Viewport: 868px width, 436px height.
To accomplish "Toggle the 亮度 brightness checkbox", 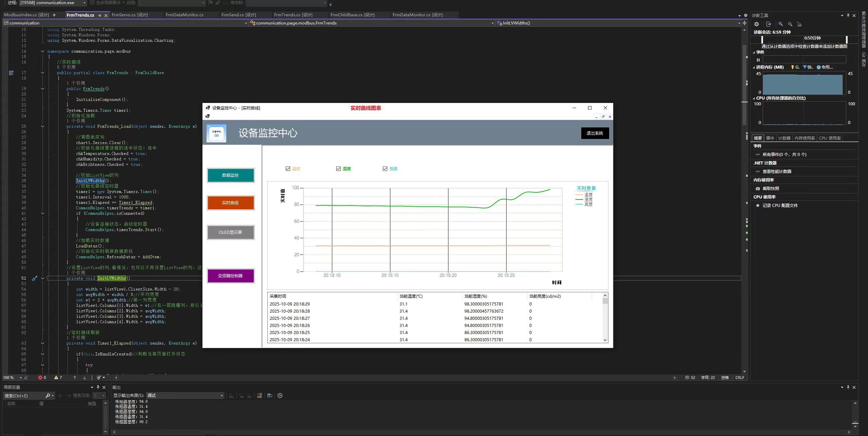I will tap(385, 169).
